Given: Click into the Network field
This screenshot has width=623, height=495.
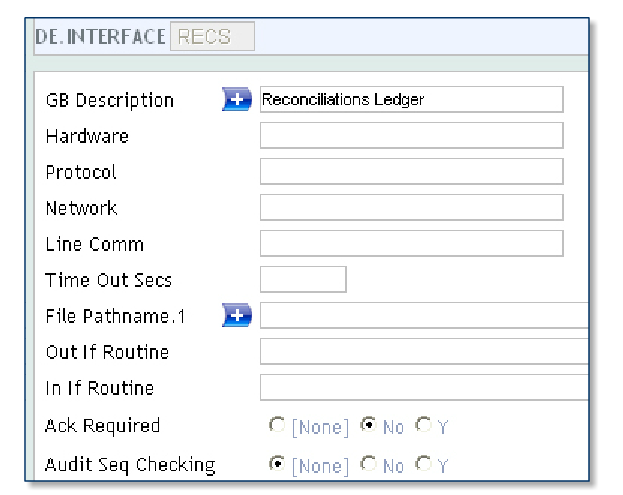Looking at the screenshot, I should click(x=411, y=207).
